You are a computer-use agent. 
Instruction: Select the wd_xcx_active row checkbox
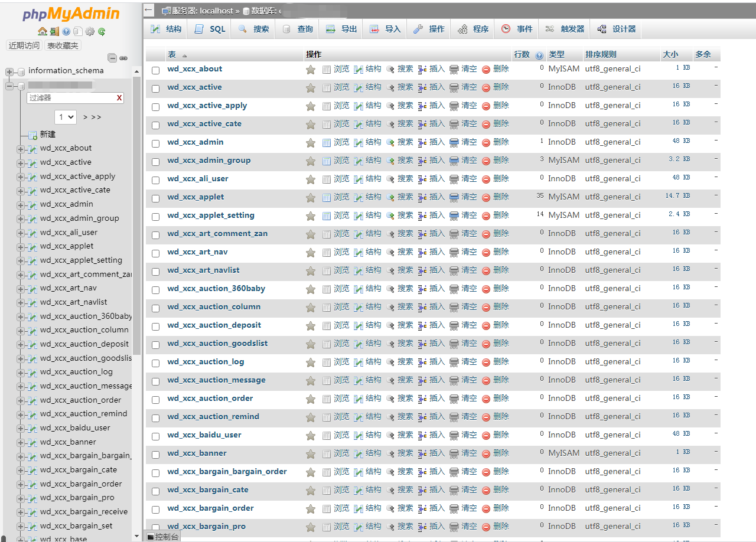(156, 89)
